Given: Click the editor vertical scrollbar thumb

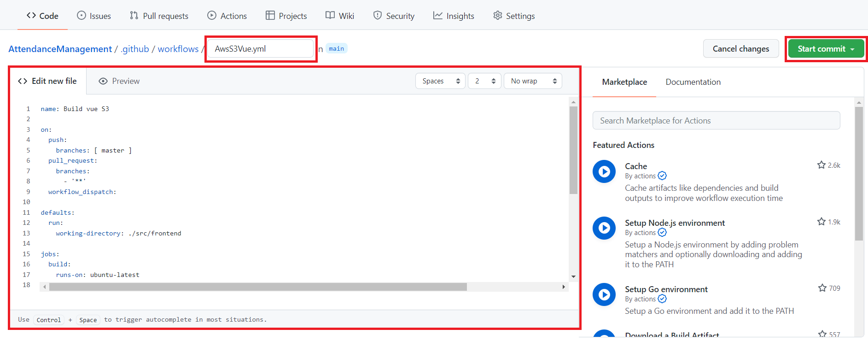Looking at the screenshot, I should click(573, 150).
